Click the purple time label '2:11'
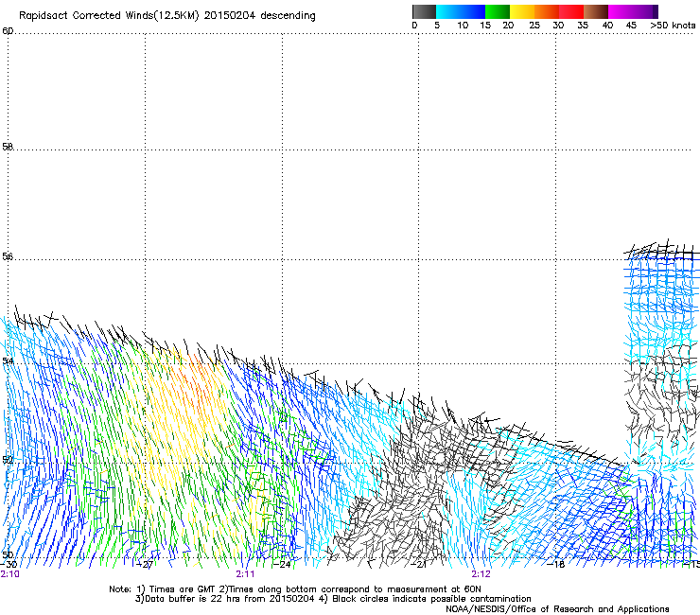The width and height of the screenshot is (700, 615). [x=245, y=574]
